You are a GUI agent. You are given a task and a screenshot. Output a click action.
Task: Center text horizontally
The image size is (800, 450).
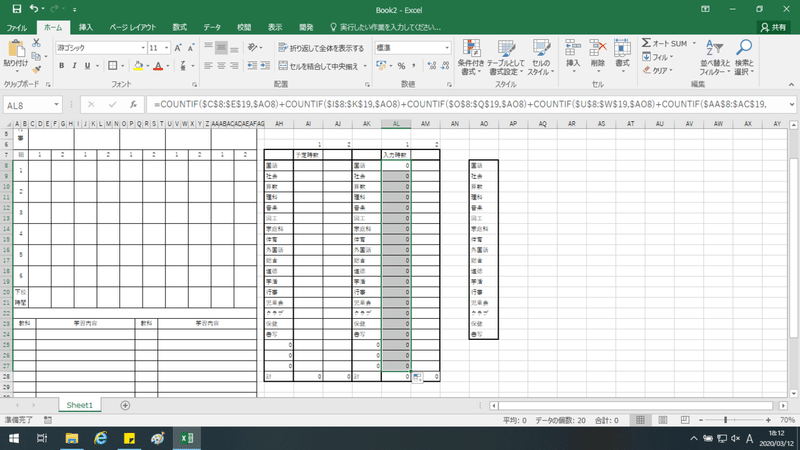point(221,66)
